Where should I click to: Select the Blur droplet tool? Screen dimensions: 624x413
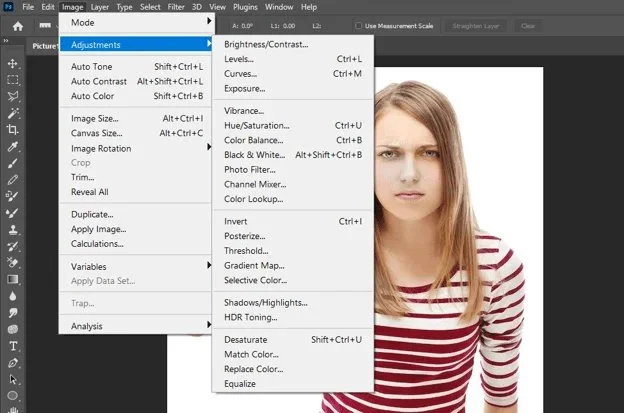[13, 296]
